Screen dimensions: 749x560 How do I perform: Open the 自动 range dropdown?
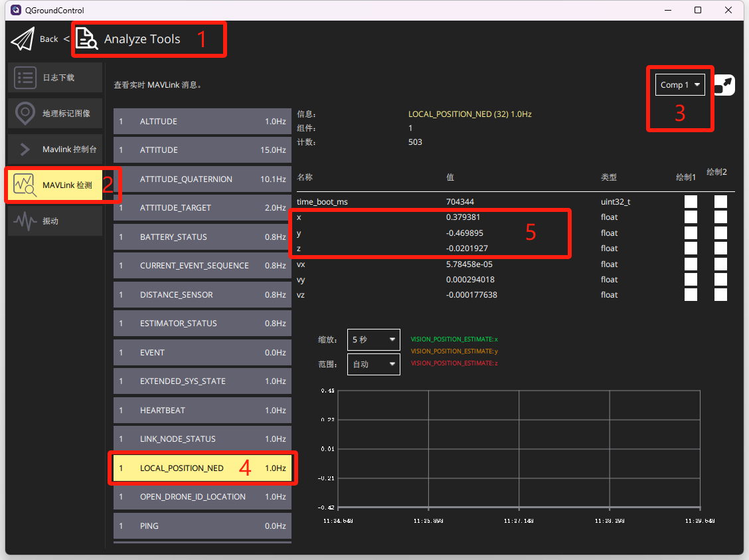pyautogui.click(x=374, y=364)
